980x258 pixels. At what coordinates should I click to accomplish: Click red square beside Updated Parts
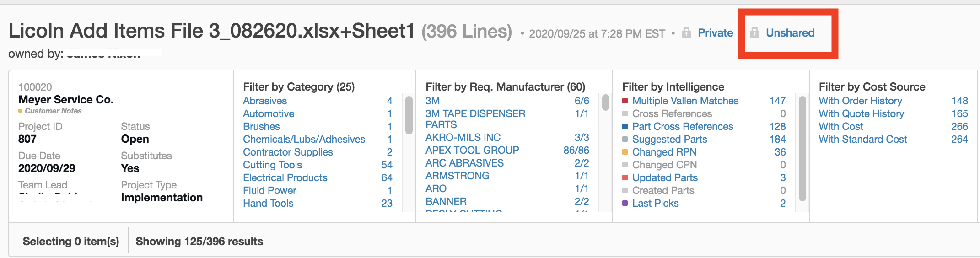tap(625, 177)
